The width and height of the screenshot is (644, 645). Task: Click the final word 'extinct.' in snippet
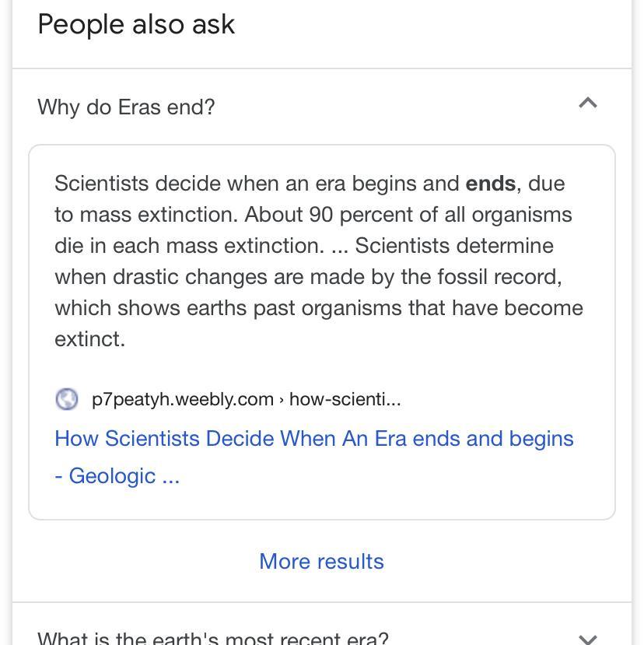(89, 339)
